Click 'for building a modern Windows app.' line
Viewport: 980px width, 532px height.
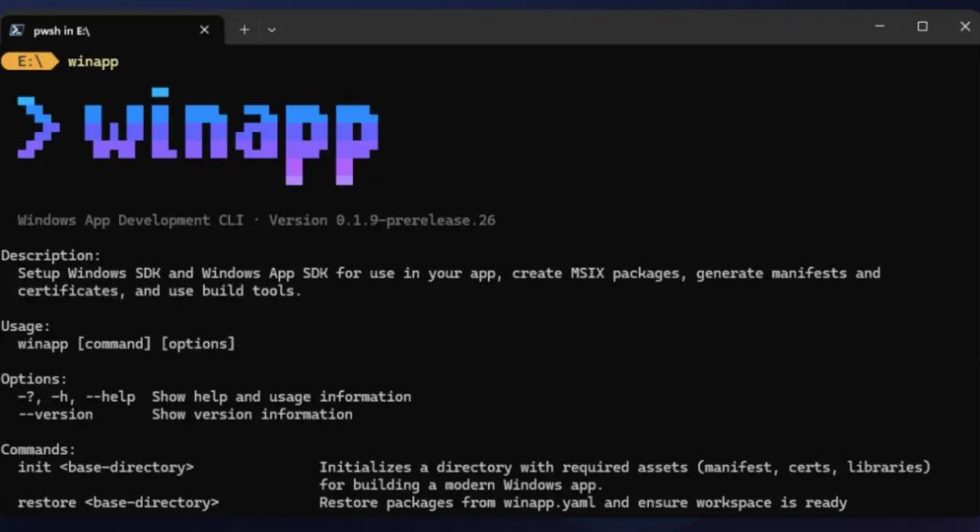(x=462, y=485)
